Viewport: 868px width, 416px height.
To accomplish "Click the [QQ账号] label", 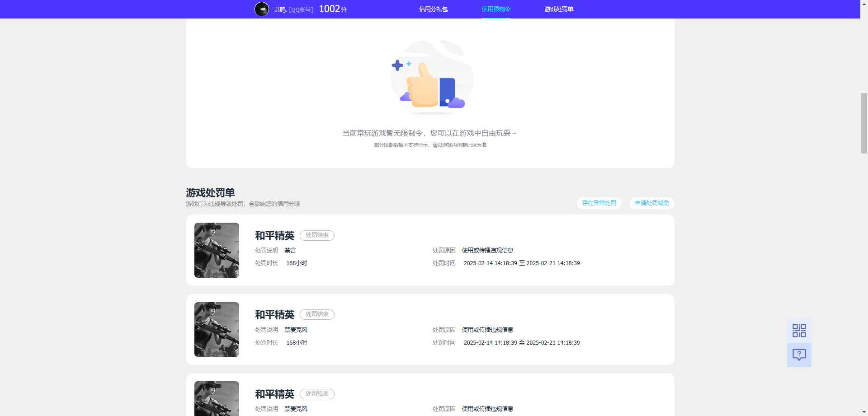I will (x=301, y=9).
